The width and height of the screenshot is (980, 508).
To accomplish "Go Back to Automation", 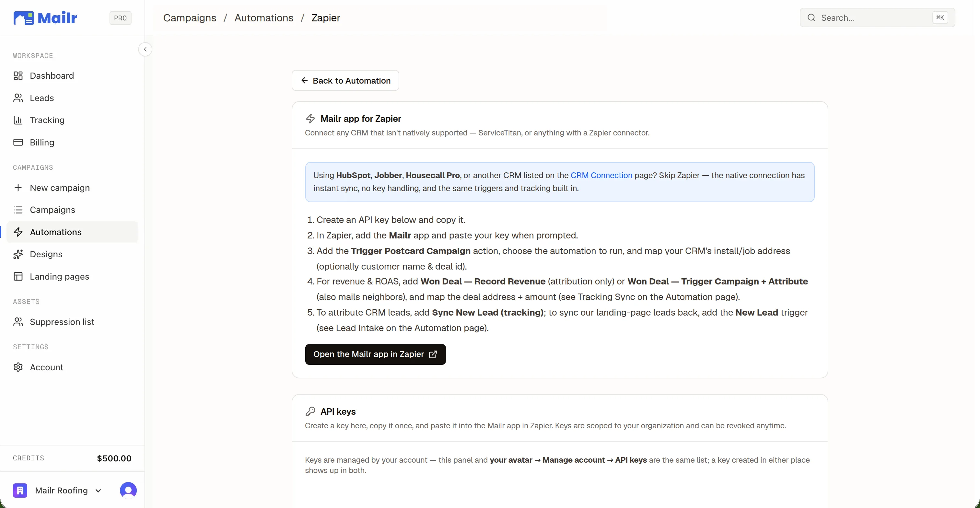I will (x=345, y=81).
